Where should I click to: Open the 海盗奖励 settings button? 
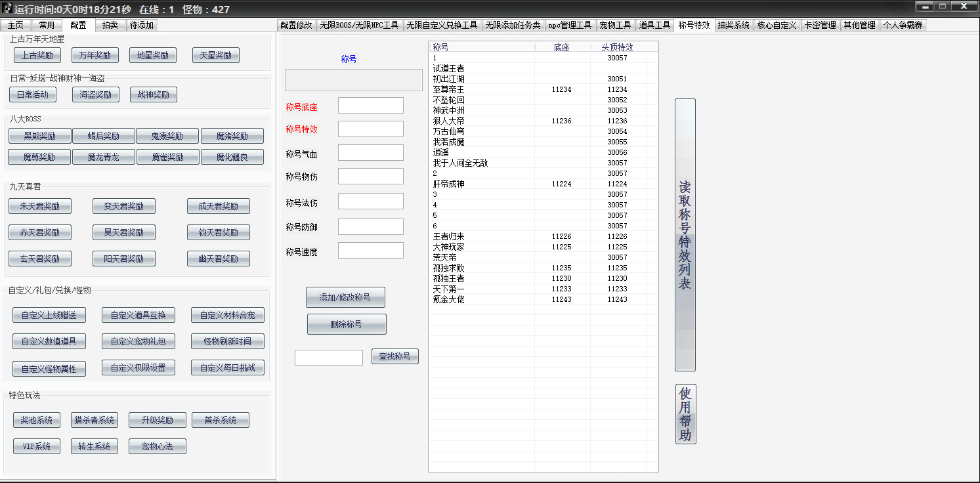point(96,94)
